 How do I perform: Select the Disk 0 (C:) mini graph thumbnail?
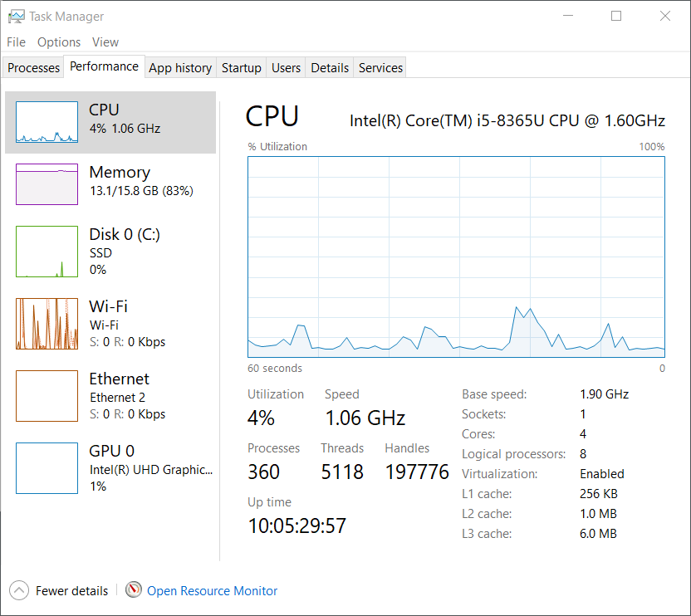click(x=47, y=252)
